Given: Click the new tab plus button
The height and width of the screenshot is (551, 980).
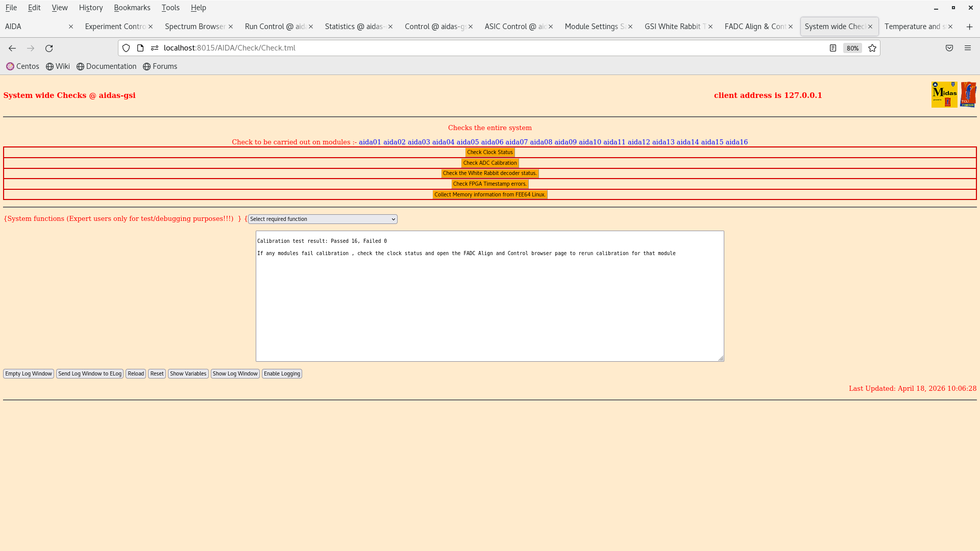Looking at the screenshot, I should (x=969, y=27).
